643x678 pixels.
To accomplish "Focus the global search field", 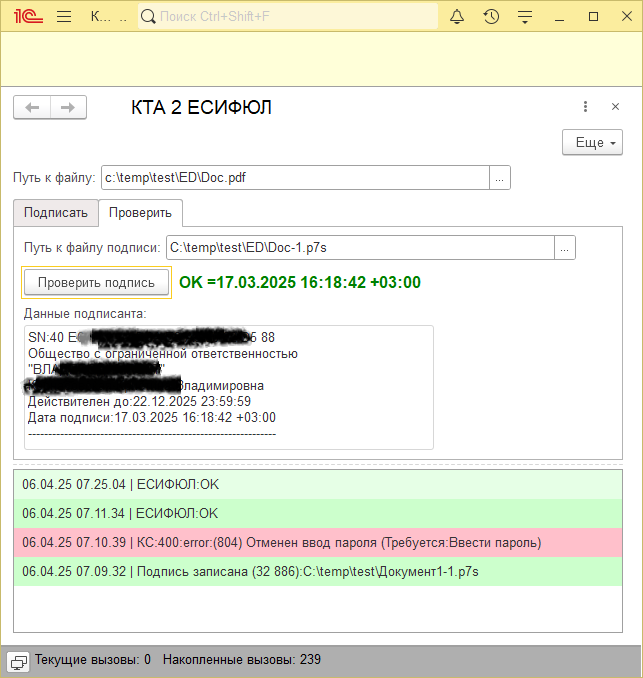I will coord(288,16).
